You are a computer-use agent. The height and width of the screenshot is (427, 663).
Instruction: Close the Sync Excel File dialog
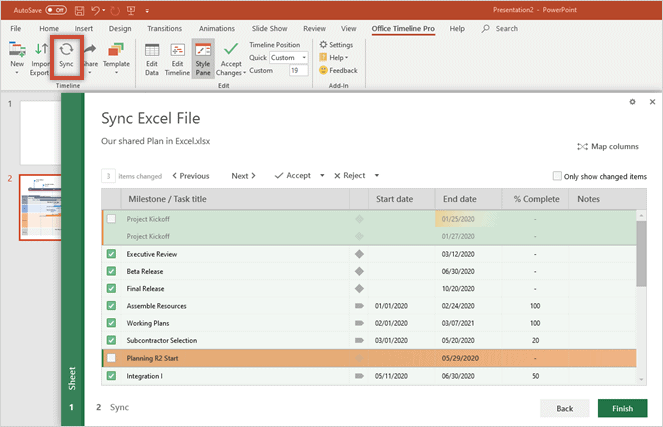[x=652, y=102]
